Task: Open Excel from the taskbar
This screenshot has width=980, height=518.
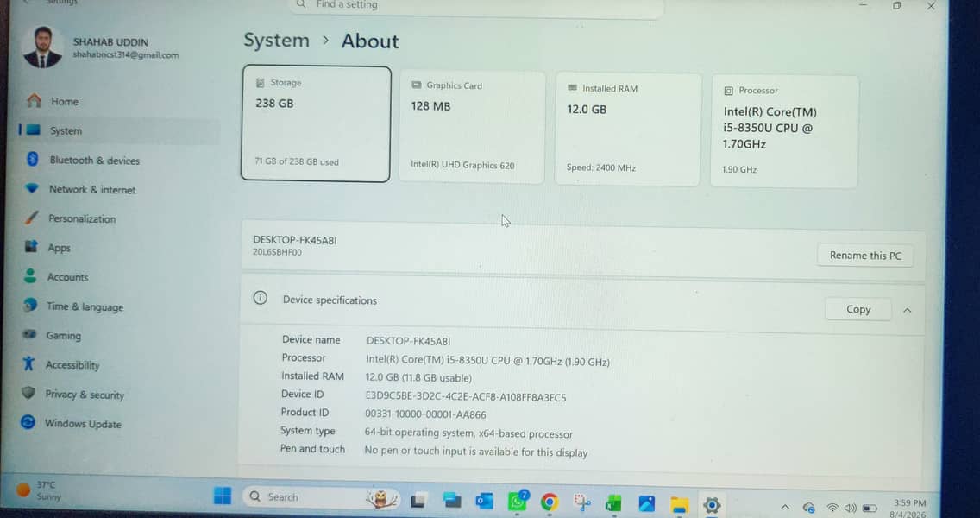Action: (613, 503)
